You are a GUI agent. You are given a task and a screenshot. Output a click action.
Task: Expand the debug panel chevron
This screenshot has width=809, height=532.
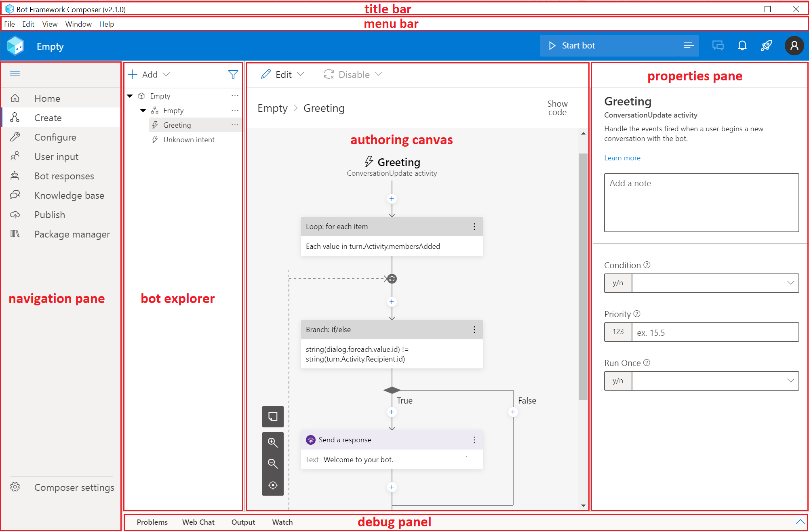(x=800, y=522)
